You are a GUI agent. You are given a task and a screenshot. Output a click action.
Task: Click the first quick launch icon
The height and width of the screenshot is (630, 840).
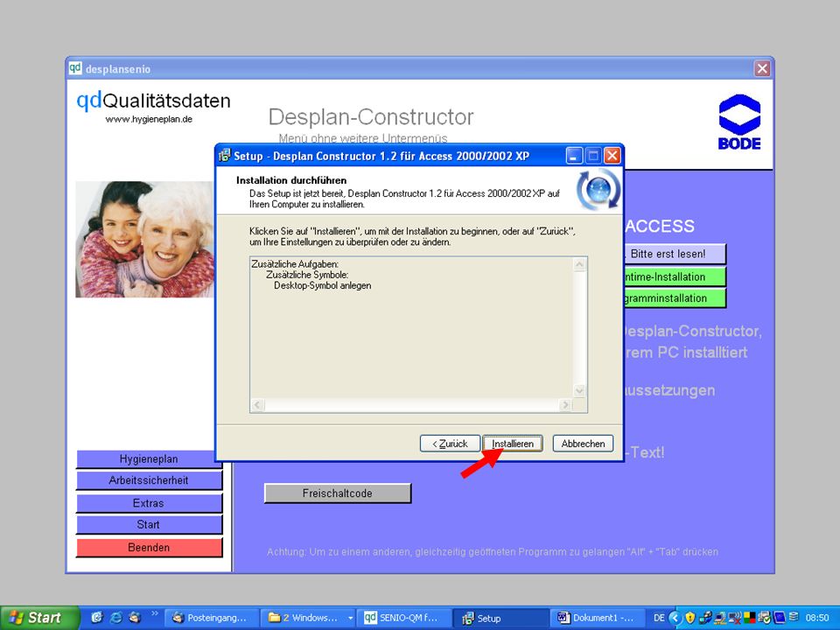pyautogui.click(x=96, y=618)
